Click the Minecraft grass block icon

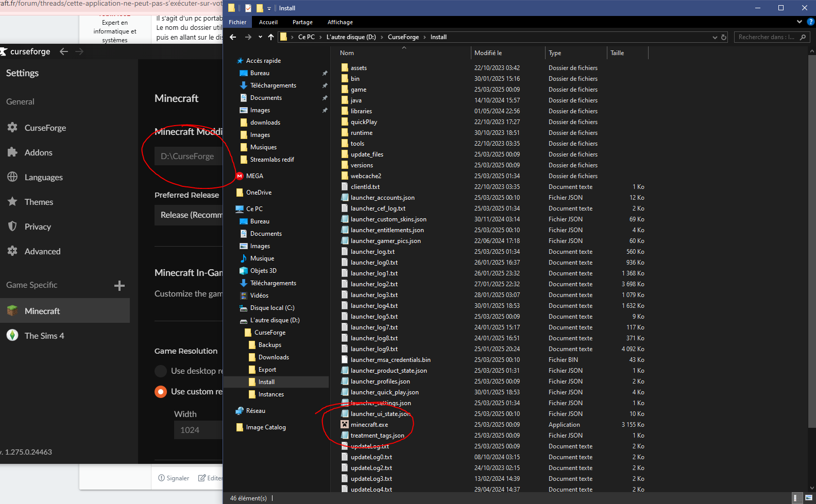(12, 310)
